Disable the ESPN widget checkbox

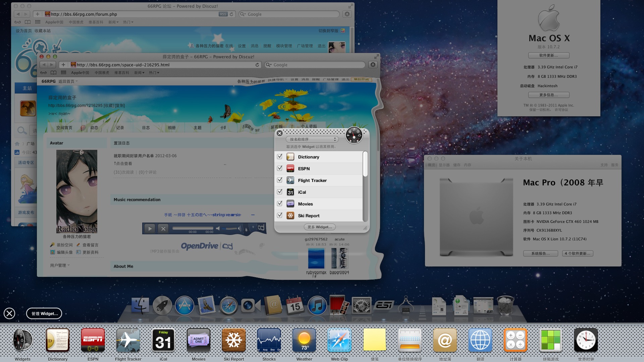280,168
